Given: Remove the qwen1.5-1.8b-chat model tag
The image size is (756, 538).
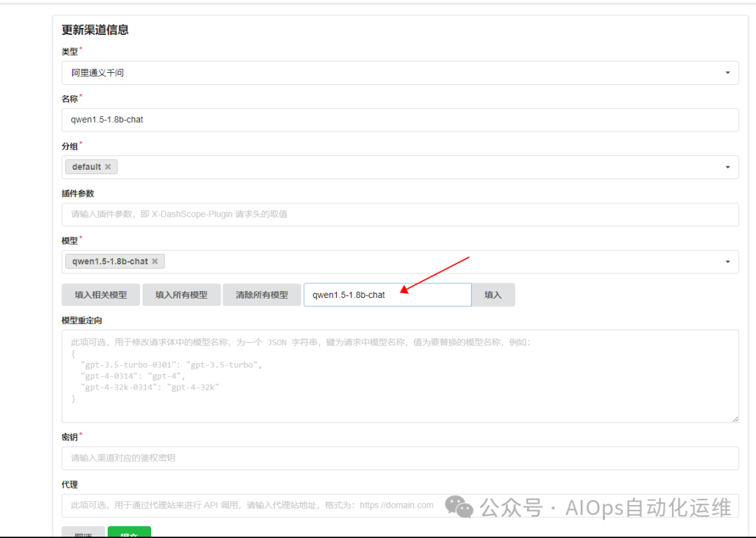Looking at the screenshot, I should pyautogui.click(x=155, y=261).
